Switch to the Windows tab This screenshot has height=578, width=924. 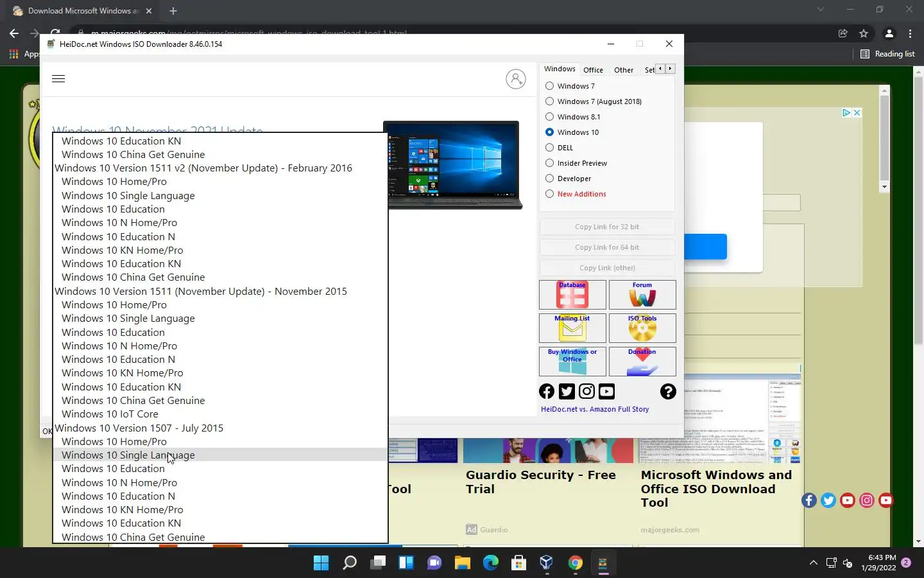pos(560,69)
